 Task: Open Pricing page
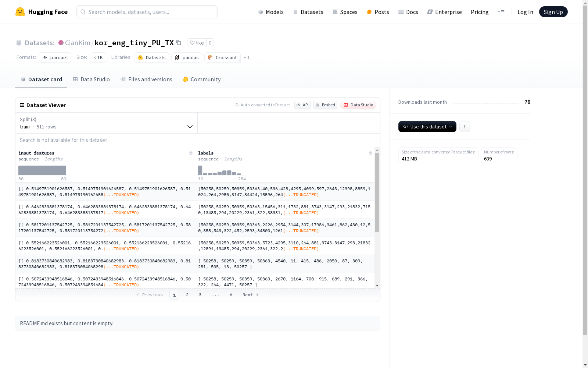point(480,12)
